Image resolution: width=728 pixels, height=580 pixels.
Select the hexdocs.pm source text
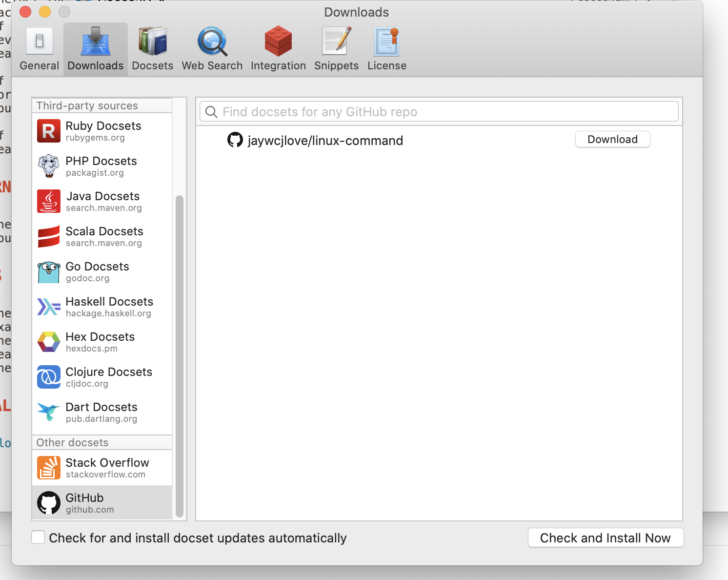point(92,349)
